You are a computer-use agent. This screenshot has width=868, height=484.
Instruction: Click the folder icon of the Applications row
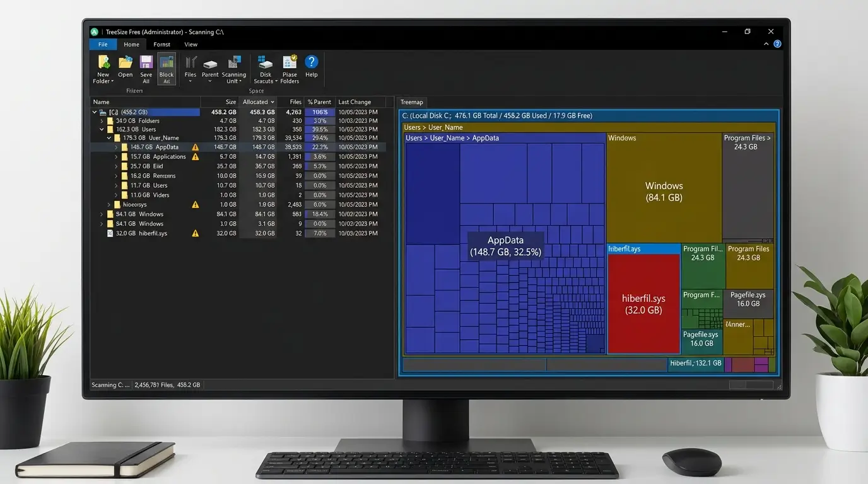125,157
